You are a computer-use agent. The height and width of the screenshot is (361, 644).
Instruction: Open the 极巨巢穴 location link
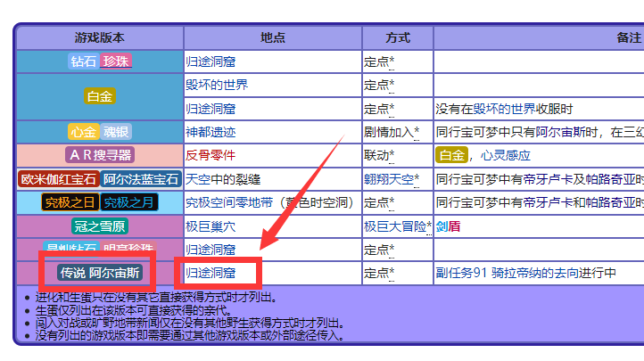(211, 226)
